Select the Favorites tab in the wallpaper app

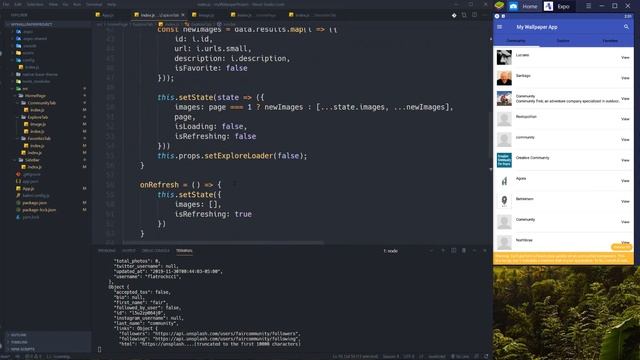pos(610,41)
